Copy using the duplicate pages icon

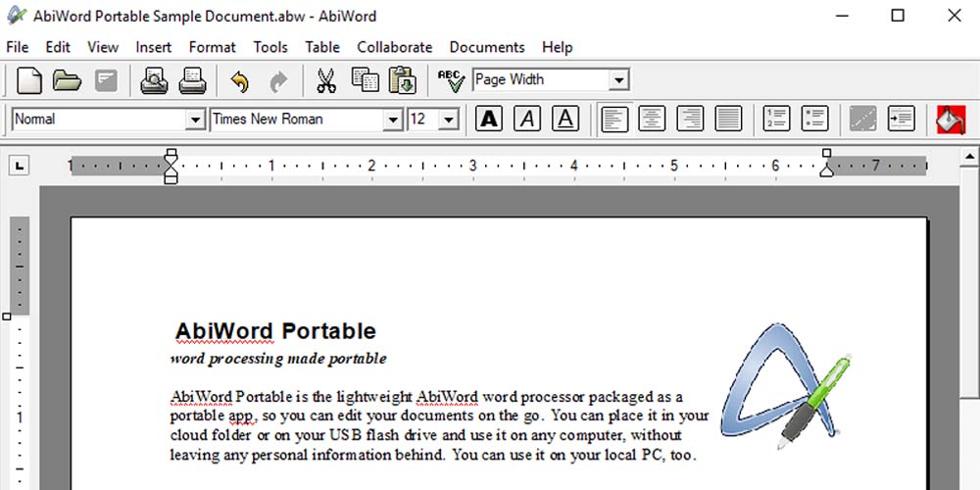click(365, 80)
